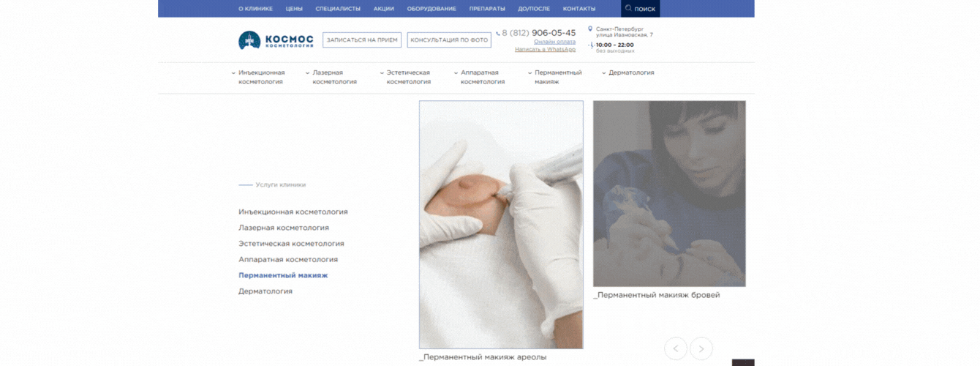Click the address улица Ивановская, 7
The height and width of the screenshot is (366, 980).
click(x=625, y=35)
